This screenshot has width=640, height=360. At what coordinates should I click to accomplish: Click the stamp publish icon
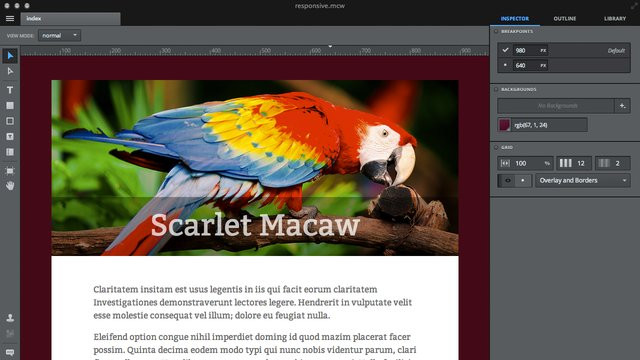10,318
